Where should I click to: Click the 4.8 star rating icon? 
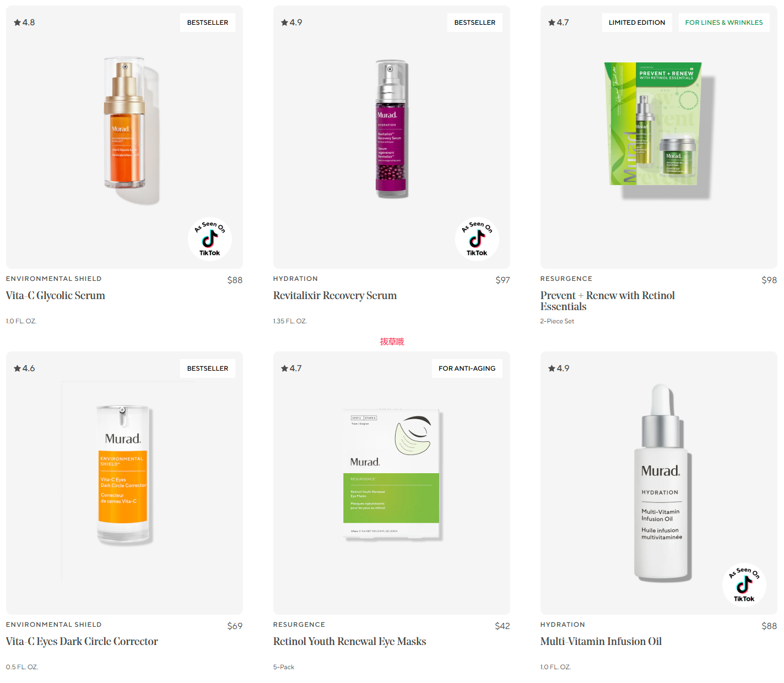point(24,23)
